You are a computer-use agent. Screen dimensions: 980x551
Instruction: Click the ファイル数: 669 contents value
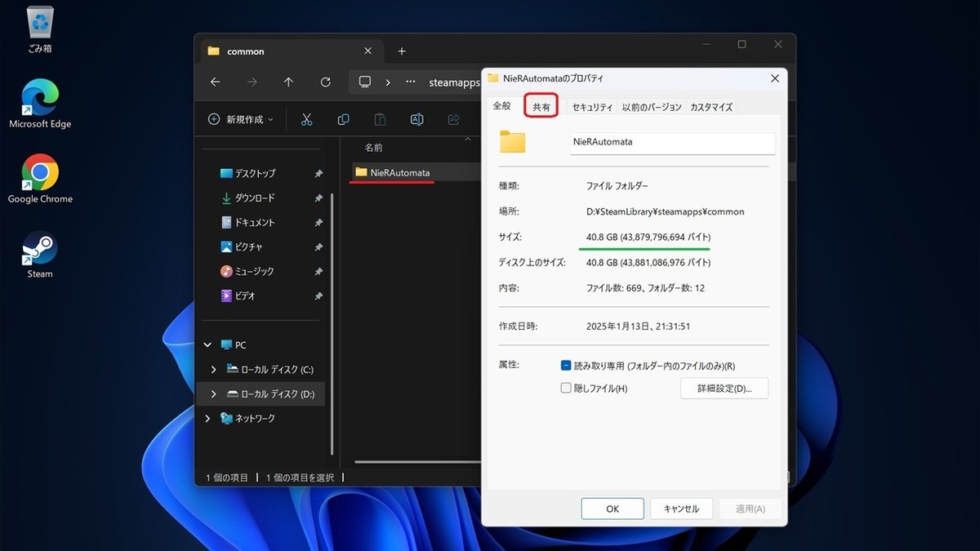pos(645,288)
